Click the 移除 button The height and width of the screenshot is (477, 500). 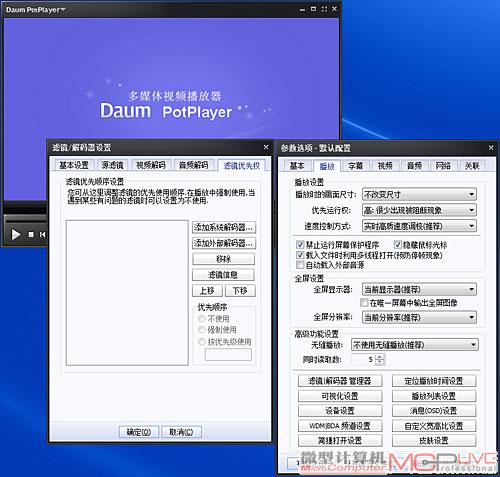[223, 259]
